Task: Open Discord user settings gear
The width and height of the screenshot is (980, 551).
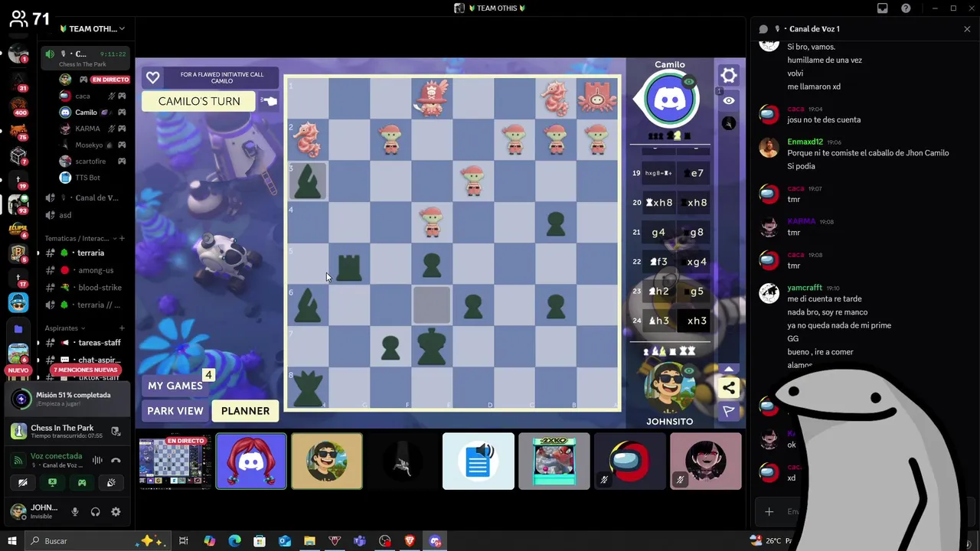Action: (116, 511)
